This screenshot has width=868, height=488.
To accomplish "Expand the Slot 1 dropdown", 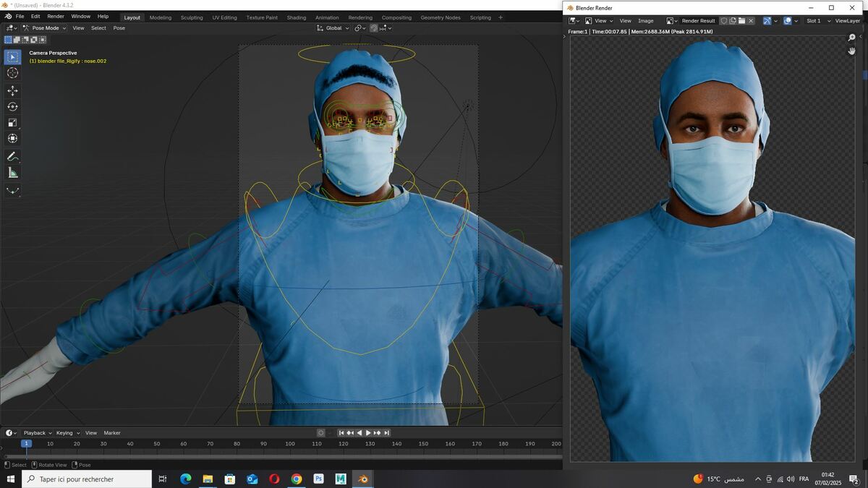I will 817,21.
